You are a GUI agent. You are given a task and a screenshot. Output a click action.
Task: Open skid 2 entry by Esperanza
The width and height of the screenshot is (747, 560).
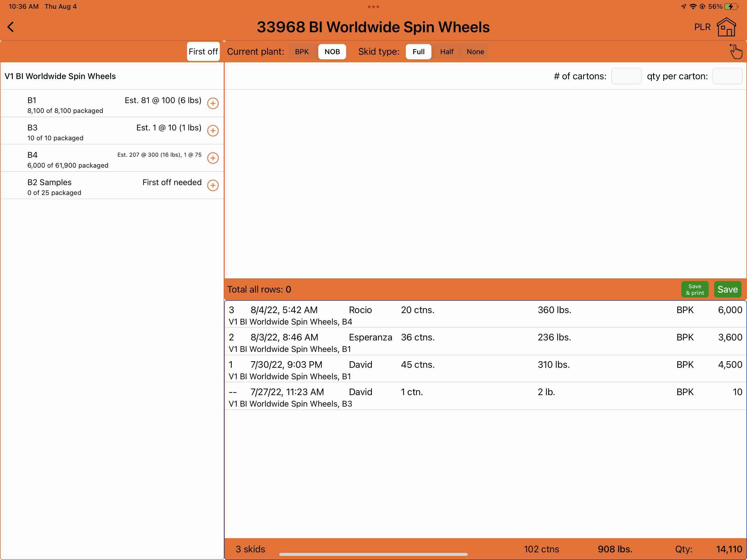click(x=485, y=342)
